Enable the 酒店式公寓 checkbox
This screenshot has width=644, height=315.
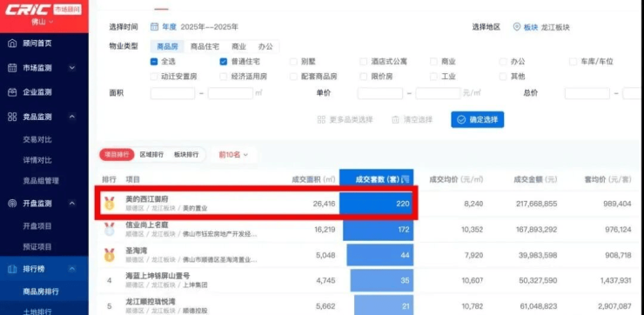click(x=363, y=62)
